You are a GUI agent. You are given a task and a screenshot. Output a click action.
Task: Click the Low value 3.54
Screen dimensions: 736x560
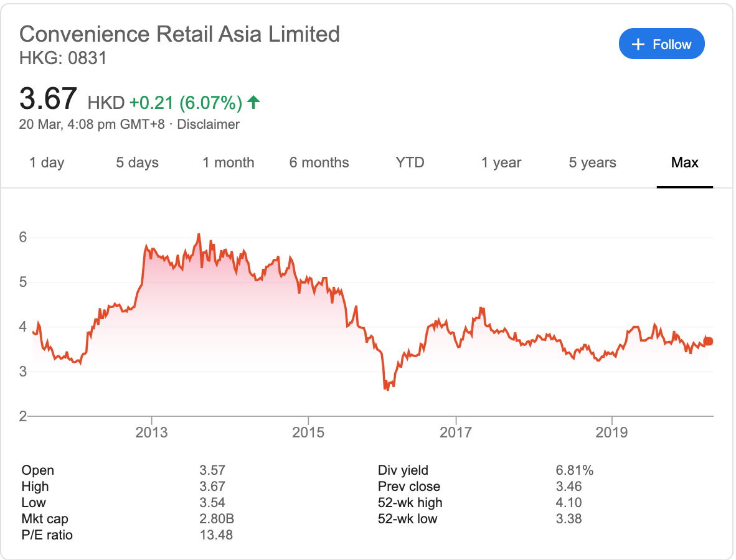212,502
